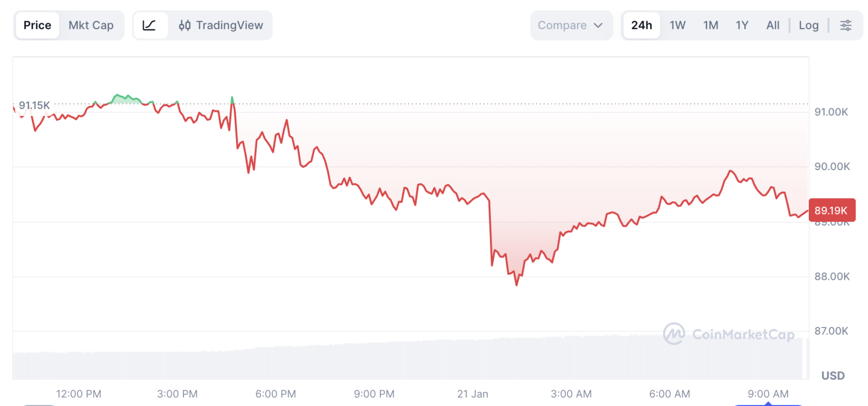Show the 1M time range
Screen dimensions: 868x406
pyautogui.click(x=711, y=25)
